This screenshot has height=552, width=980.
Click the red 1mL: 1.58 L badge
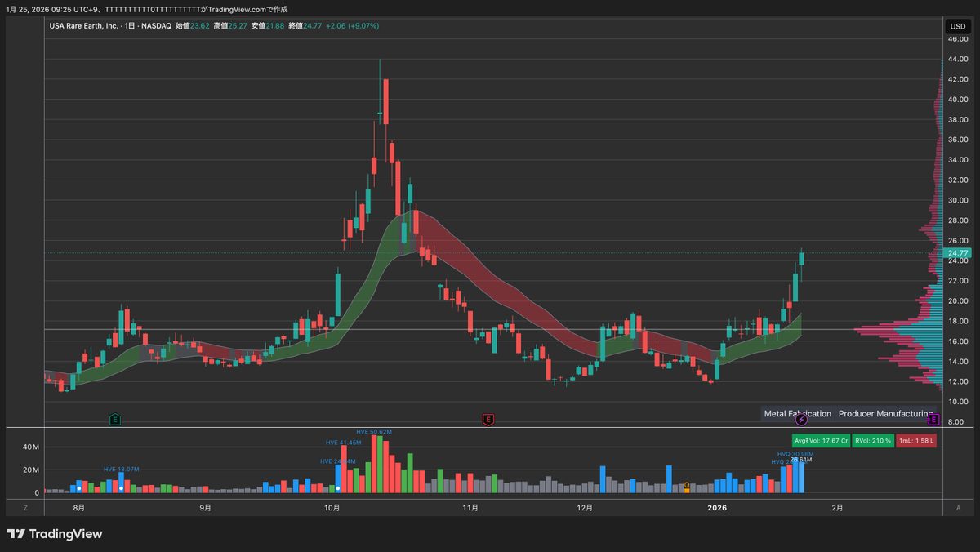[x=916, y=441]
